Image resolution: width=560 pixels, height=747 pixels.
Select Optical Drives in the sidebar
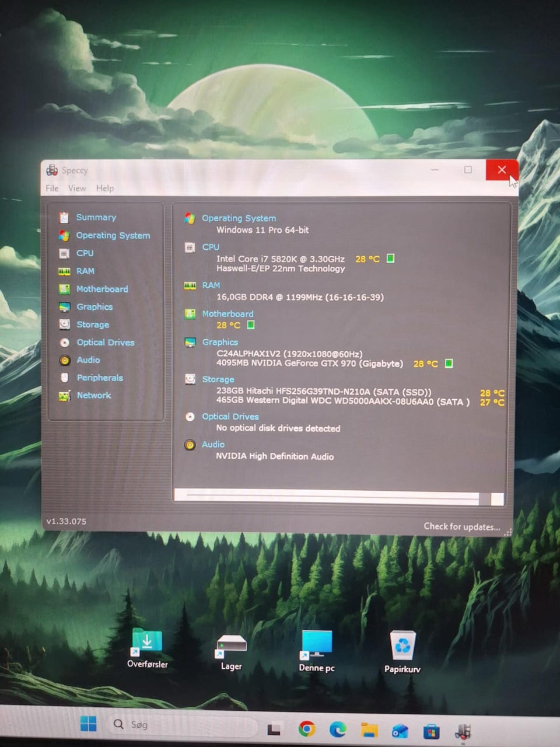click(x=106, y=343)
